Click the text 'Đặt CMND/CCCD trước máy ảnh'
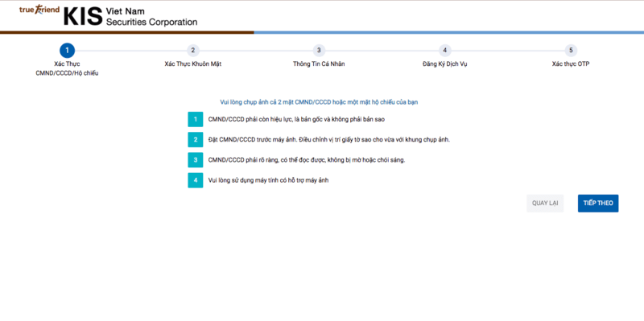Viewport: 644px width, 321px height. tap(329, 139)
